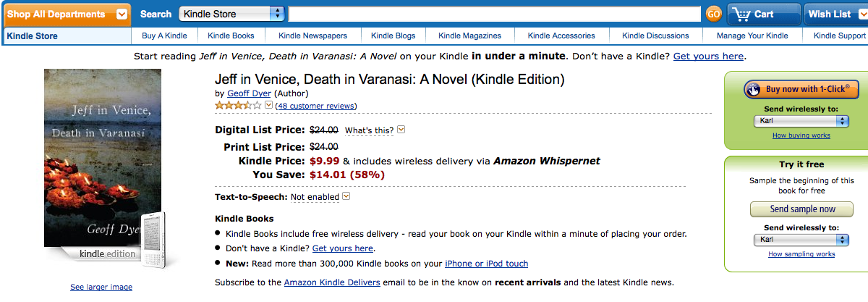Click the shopping cart icon
868x302 pixels.
pos(741,14)
